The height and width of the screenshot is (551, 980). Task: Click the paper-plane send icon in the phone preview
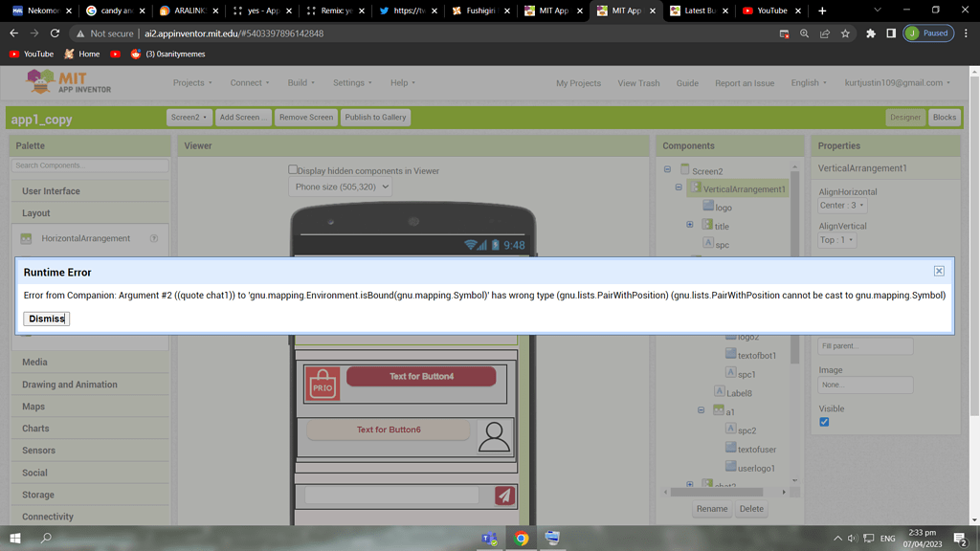pyautogui.click(x=503, y=496)
